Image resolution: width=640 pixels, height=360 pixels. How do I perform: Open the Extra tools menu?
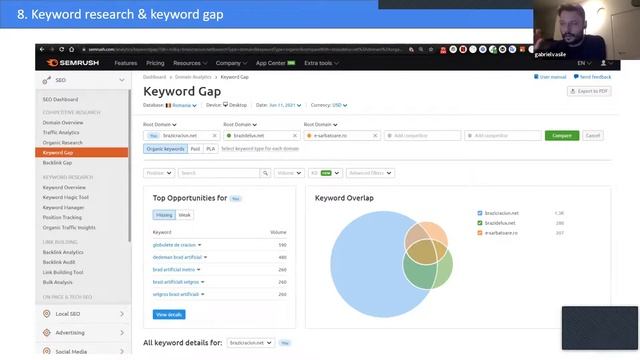coord(321,63)
